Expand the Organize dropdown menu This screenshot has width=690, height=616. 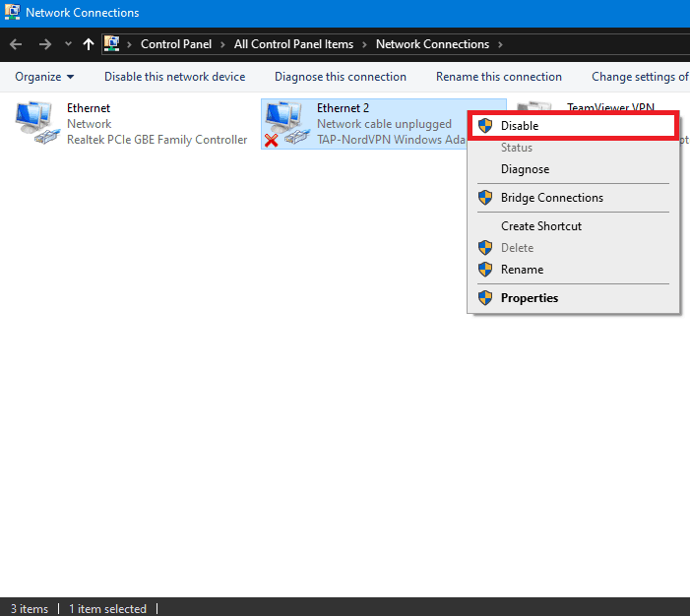pos(44,77)
